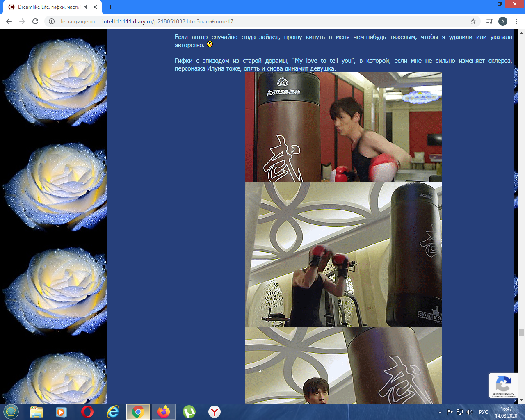Bookmark this page with the star
The height and width of the screenshot is (420, 525).
click(x=473, y=21)
